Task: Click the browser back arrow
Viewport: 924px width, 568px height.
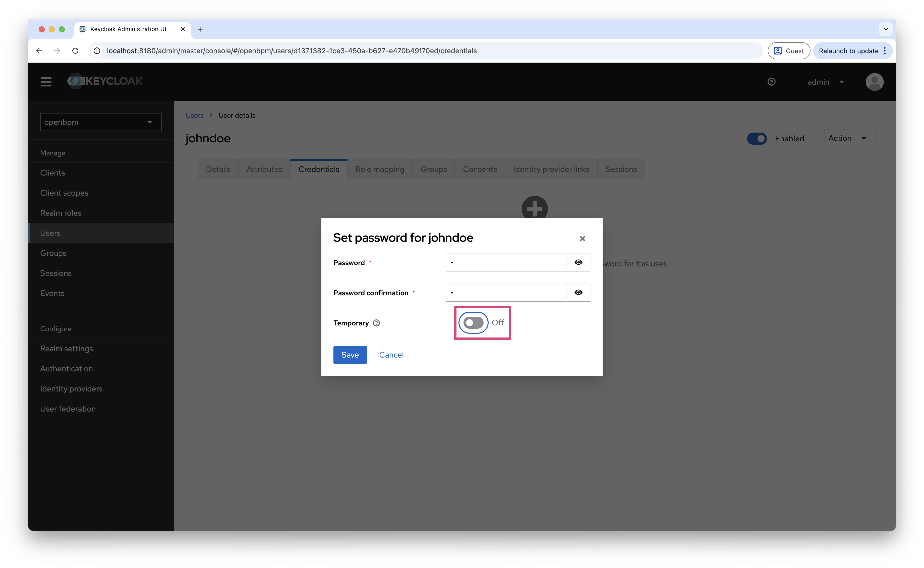Action: [39, 51]
